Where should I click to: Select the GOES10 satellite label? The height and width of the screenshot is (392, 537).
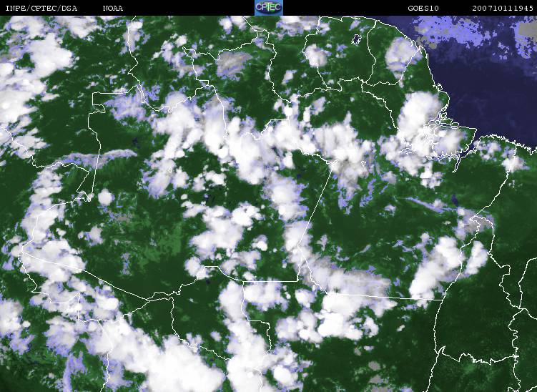click(423, 8)
